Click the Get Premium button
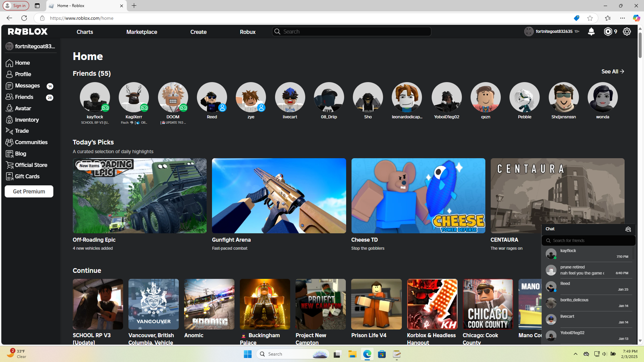The image size is (644, 362). pyautogui.click(x=29, y=191)
